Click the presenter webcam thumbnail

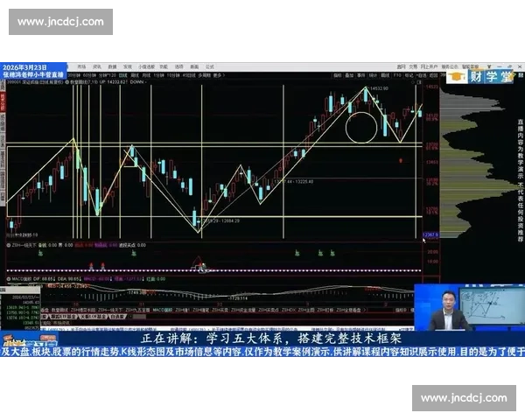coord(469,307)
